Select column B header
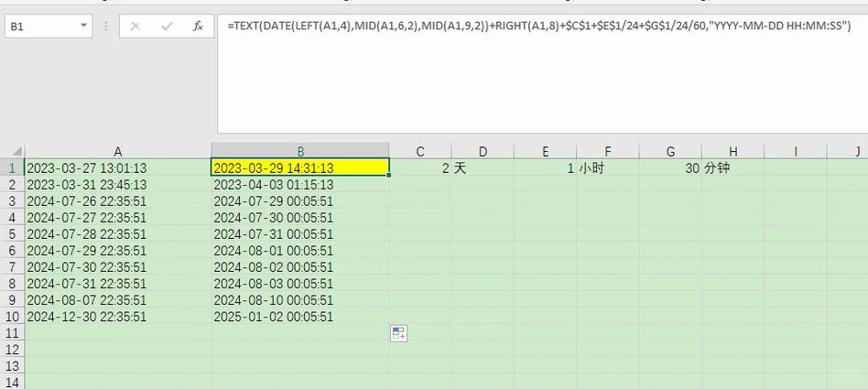 click(x=299, y=151)
